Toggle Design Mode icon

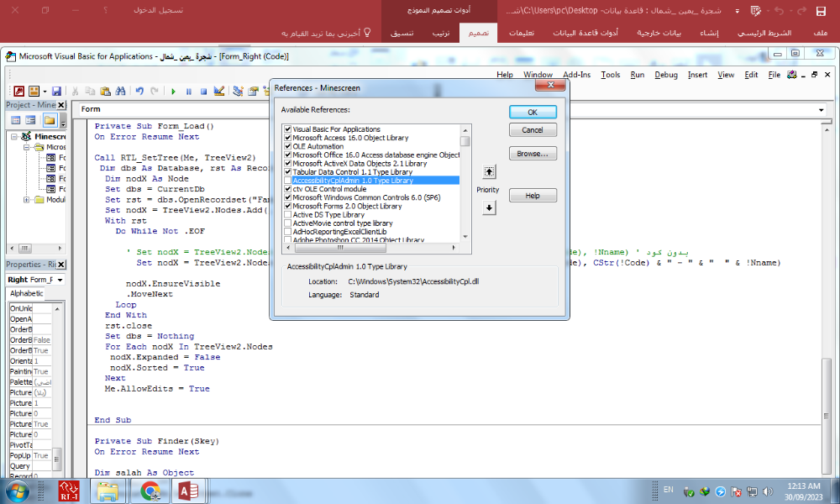click(x=218, y=91)
